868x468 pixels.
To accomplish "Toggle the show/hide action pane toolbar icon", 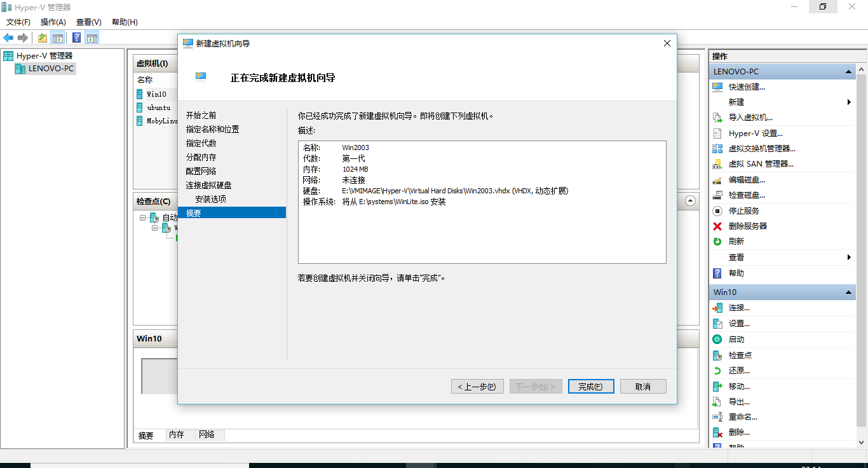I will click(92, 38).
